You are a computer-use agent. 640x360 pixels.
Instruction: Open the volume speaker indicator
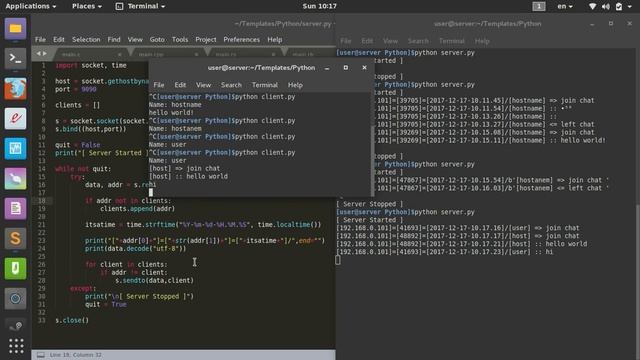(x=606, y=6)
